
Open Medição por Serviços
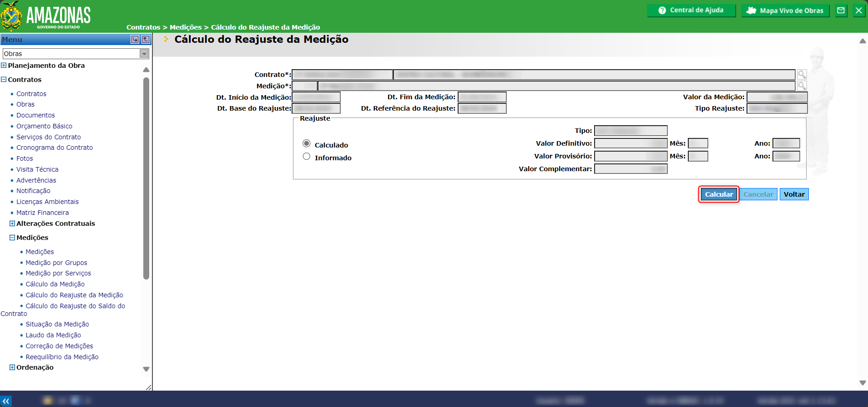58,273
